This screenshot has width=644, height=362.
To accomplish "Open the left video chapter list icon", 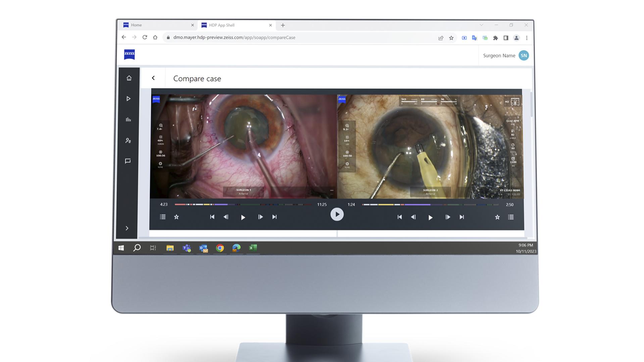I will pos(163,217).
